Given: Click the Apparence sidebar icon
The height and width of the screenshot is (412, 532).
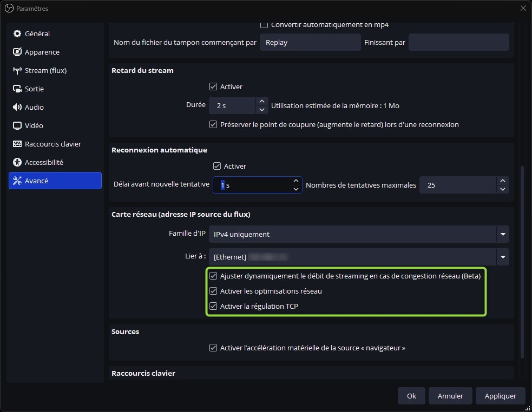Looking at the screenshot, I should click(x=17, y=52).
